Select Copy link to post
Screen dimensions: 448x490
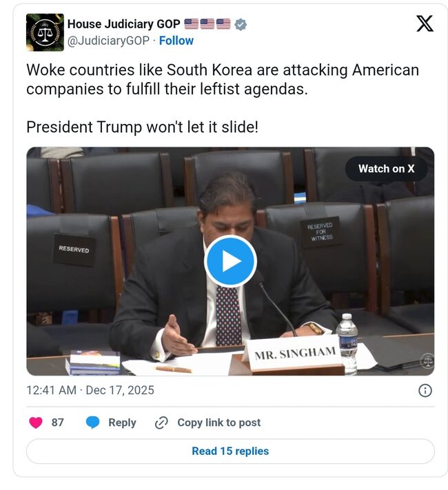(219, 422)
